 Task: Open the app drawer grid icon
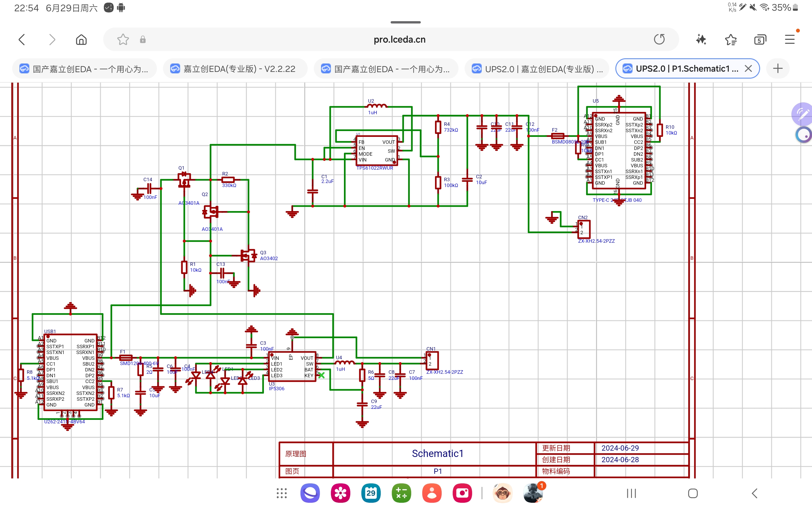click(x=282, y=493)
